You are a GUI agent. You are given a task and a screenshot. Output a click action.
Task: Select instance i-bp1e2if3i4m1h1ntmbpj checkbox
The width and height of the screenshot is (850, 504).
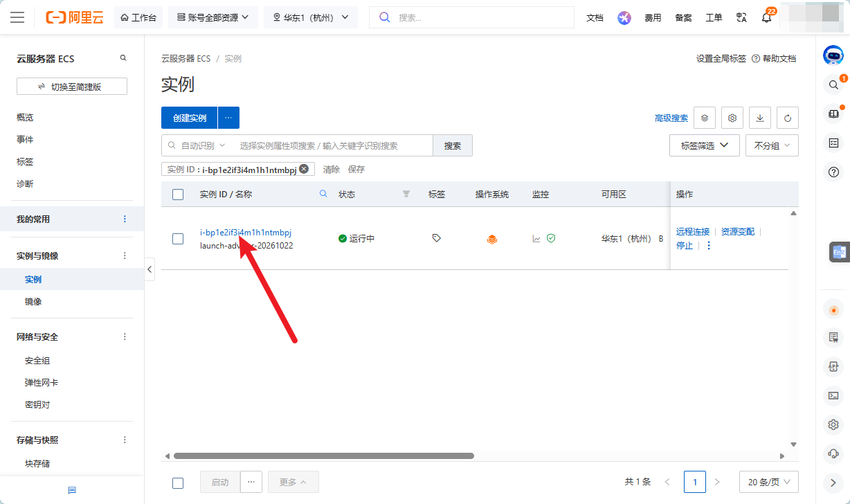click(x=178, y=239)
